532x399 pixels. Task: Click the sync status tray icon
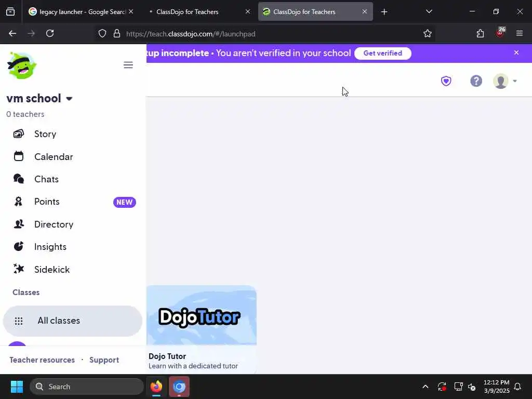pyautogui.click(x=442, y=387)
